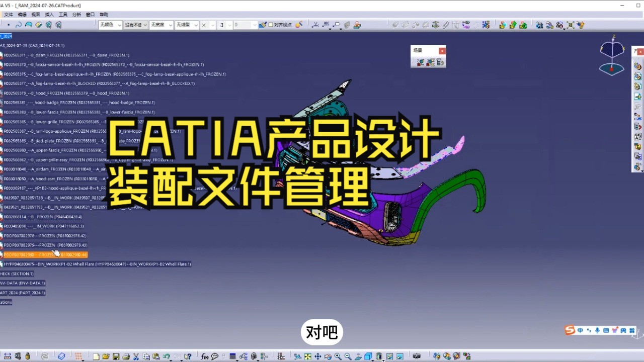Click the spline curve icon in top-left toolbar
This screenshot has width=644, height=362.
(19, 25)
